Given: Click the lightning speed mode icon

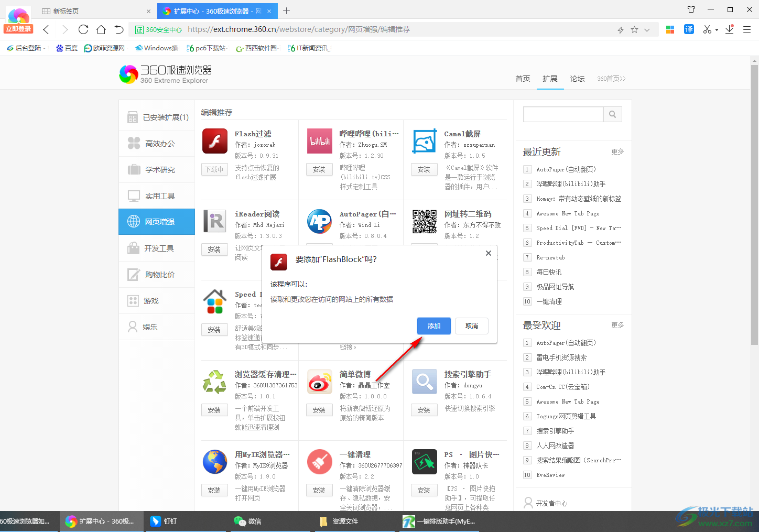Looking at the screenshot, I should click(621, 30).
